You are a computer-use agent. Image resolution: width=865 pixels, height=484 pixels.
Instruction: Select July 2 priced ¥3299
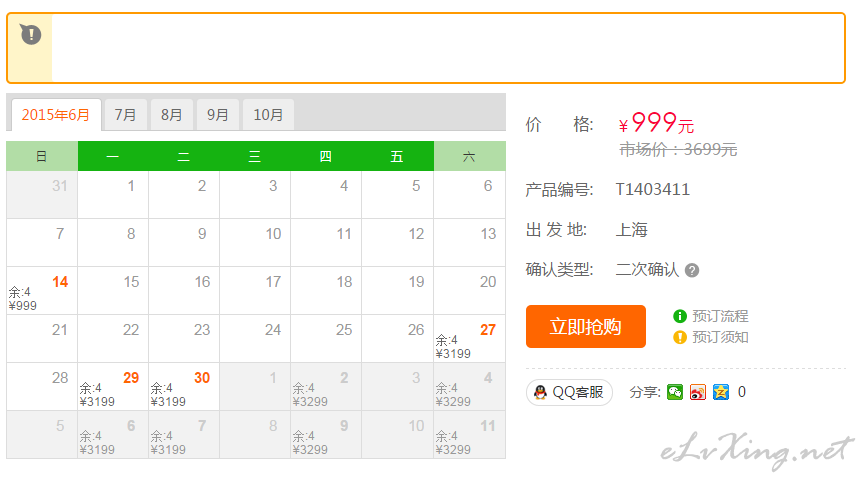(326, 387)
